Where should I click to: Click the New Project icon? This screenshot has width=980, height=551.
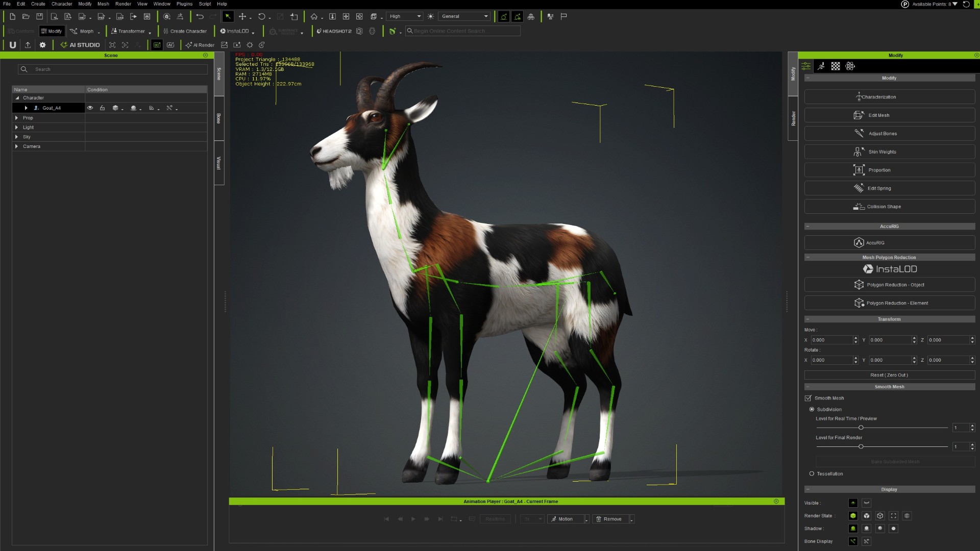pos(12,16)
